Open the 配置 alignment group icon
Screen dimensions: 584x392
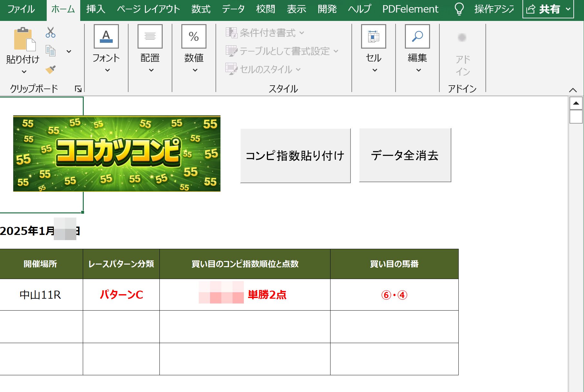point(150,36)
